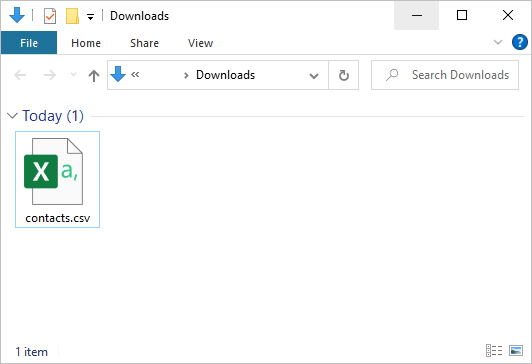Click the contacts.csv file name
Screen dimensions: 532x364
pyautogui.click(x=58, y=218)
